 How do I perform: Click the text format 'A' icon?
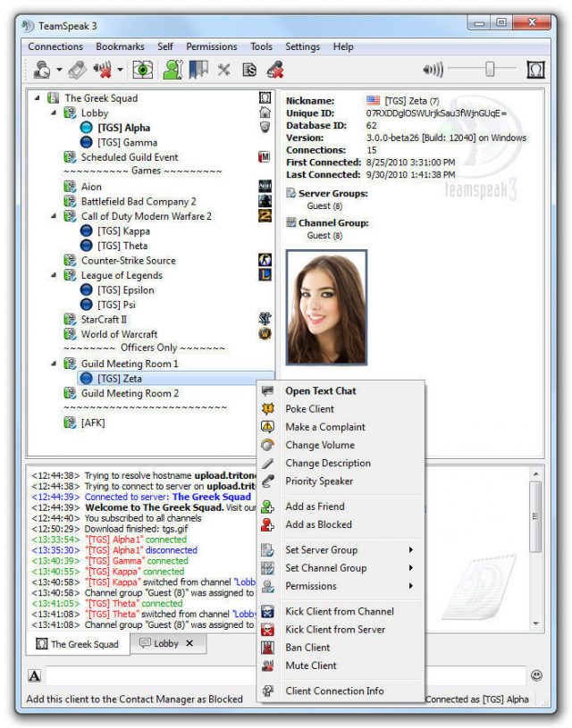click(34, 676)
